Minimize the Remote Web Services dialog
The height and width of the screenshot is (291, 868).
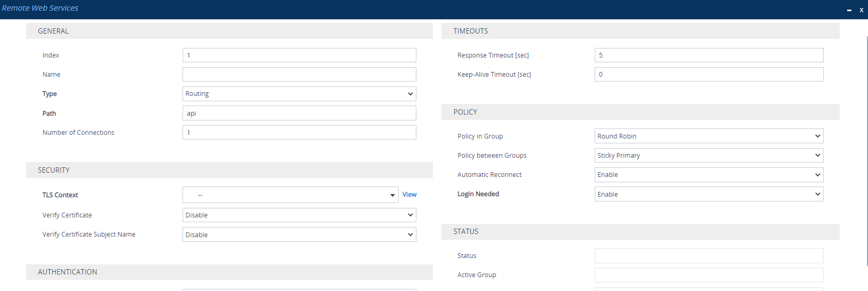tap(849, 10)
